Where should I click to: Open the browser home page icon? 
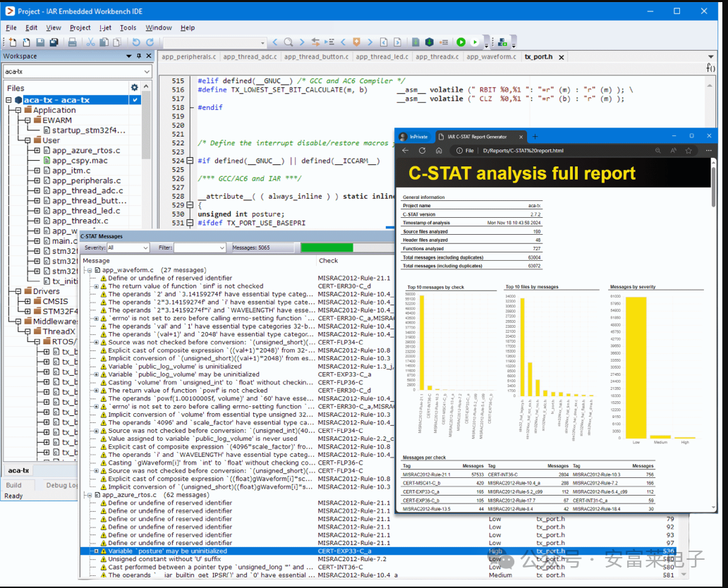439,150
